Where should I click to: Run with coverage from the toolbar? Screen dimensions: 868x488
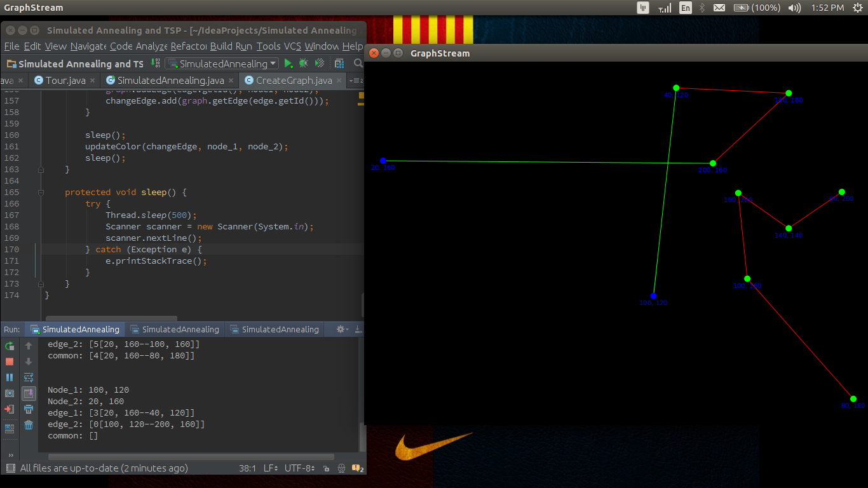[320, 64]
